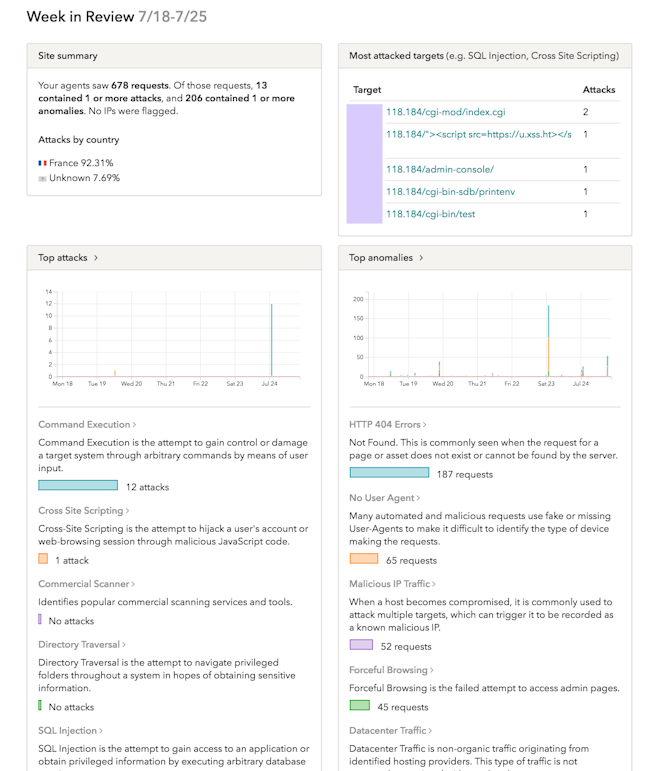Click the 'France 92.31%' text
Image resolution: width=660 pixels, height=771 pixels.
click(81, 163)
